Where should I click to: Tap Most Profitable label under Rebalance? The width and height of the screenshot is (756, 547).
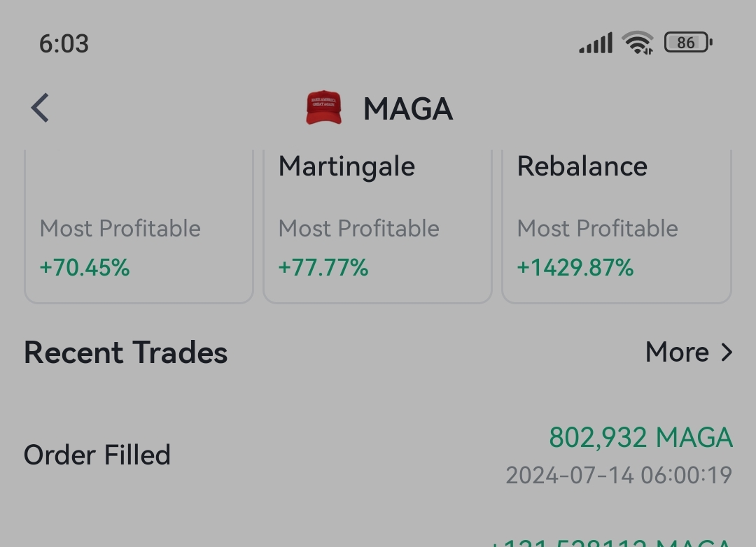tap(597, 228)
